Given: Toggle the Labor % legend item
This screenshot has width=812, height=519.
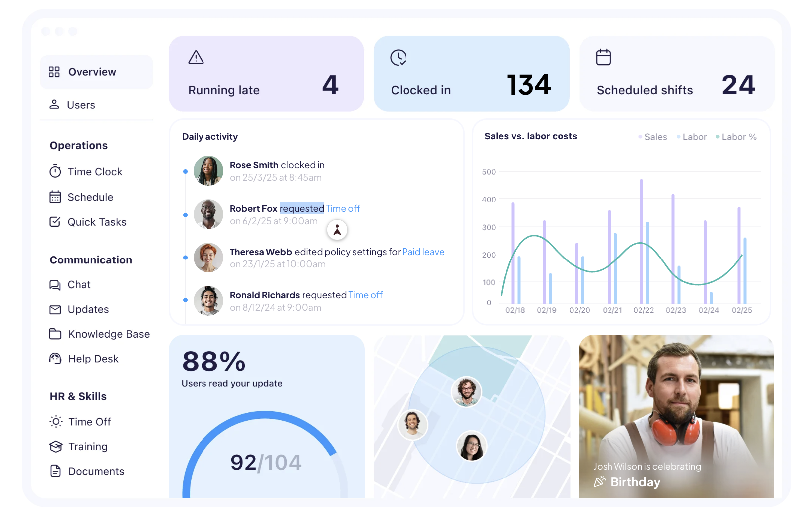Looking at the screenshot, I should 736,137.
